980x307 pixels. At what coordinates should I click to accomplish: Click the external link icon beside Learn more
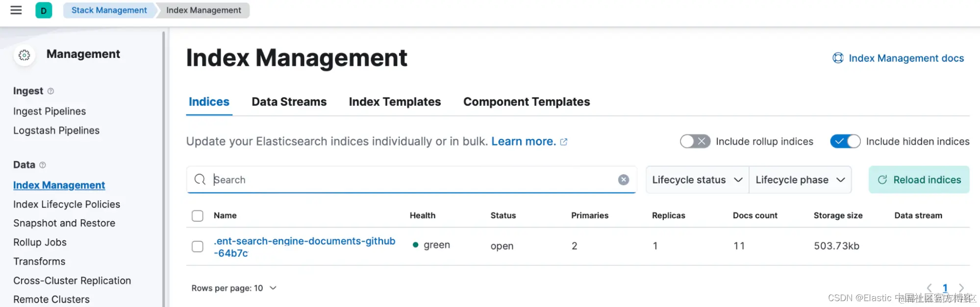click(564, 142)
